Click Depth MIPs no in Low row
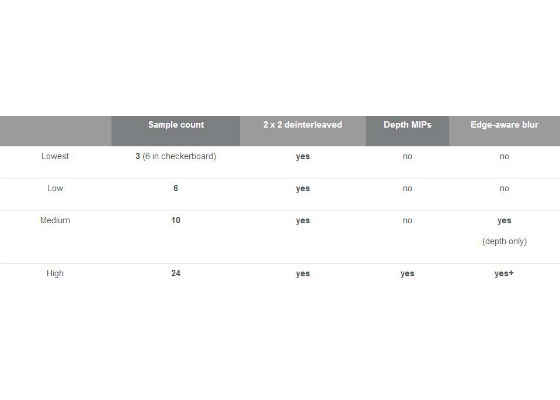 408,188
